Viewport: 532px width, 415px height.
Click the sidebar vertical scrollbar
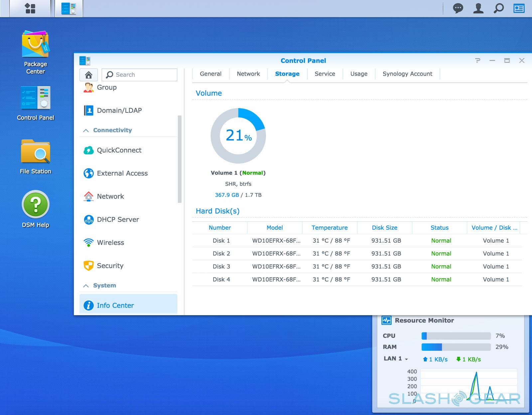[180, 159]
